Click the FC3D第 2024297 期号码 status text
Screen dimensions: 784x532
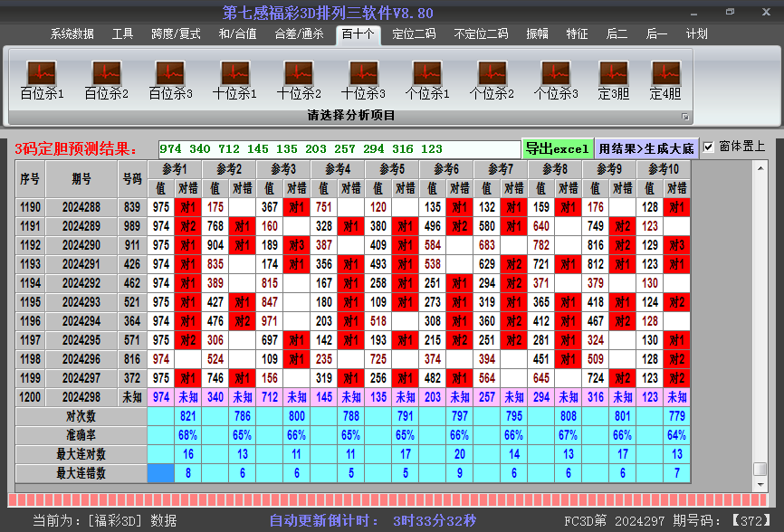[x=667, y=521]
